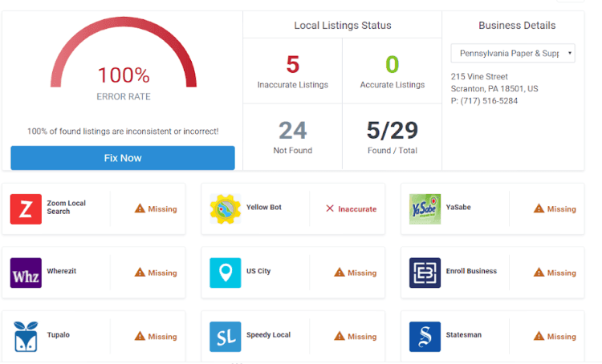Click the Inaccurate status for Yellow Bot
The width and height of the screenshot is (602, 364).
coord(351,209)
